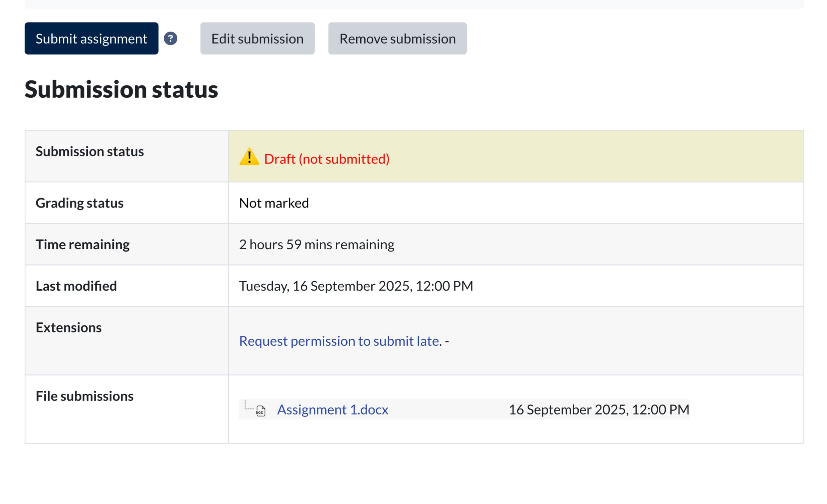The height and width of the screenshot is (504, 827).
Task: Download Assignment 1.docx file
Action: (332, 410)
